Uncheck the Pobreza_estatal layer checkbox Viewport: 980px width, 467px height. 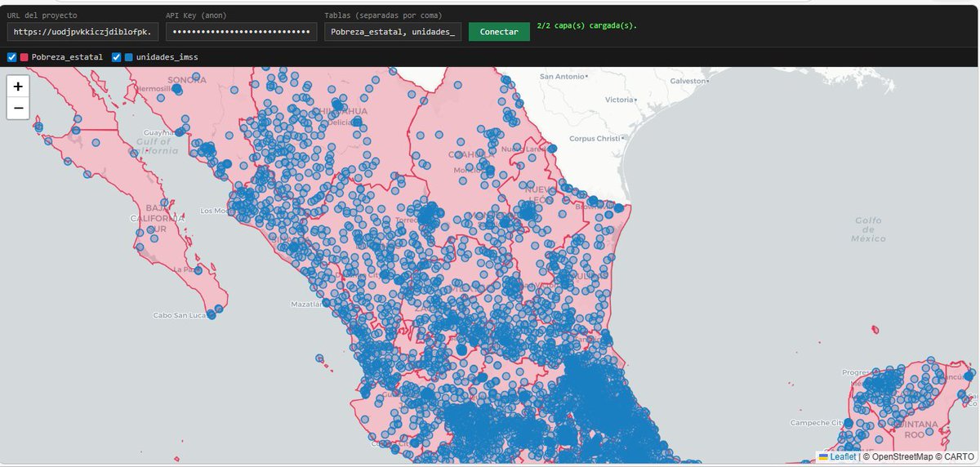tap(11, 57)
